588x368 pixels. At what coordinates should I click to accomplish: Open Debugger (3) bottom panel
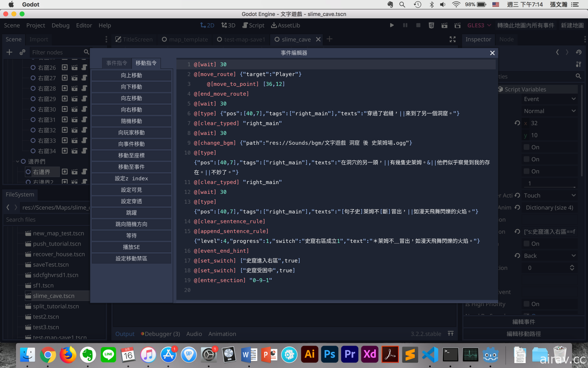click(x=160, y=334)
